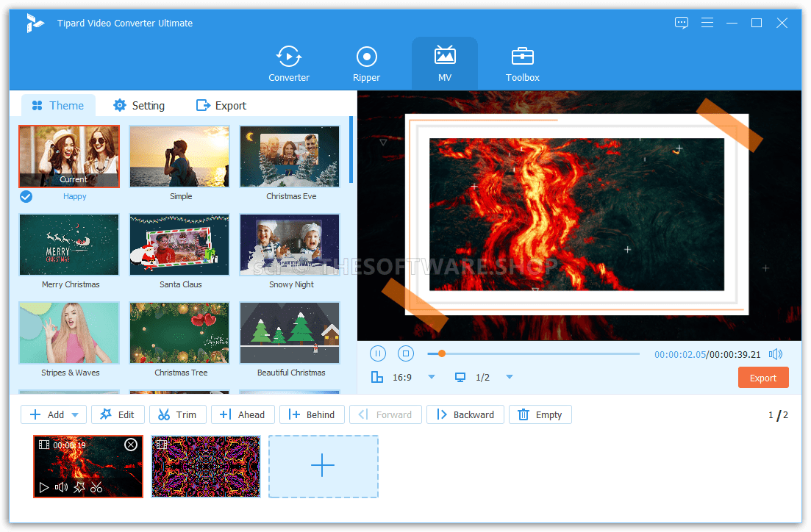Open the hamburger menu in title bar
This screenshot has width=811, height=532.
[x=707, y=23]
